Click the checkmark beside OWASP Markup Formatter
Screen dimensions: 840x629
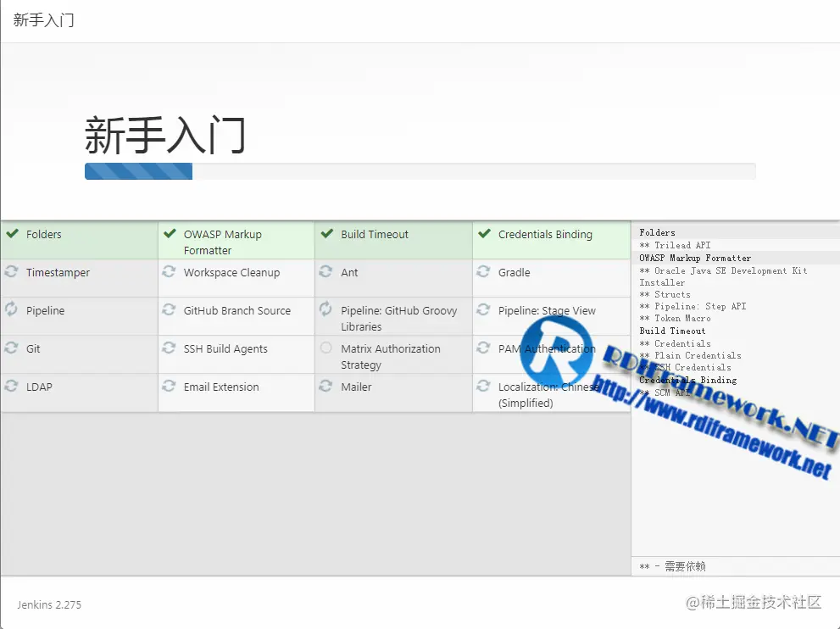point(170,234)
